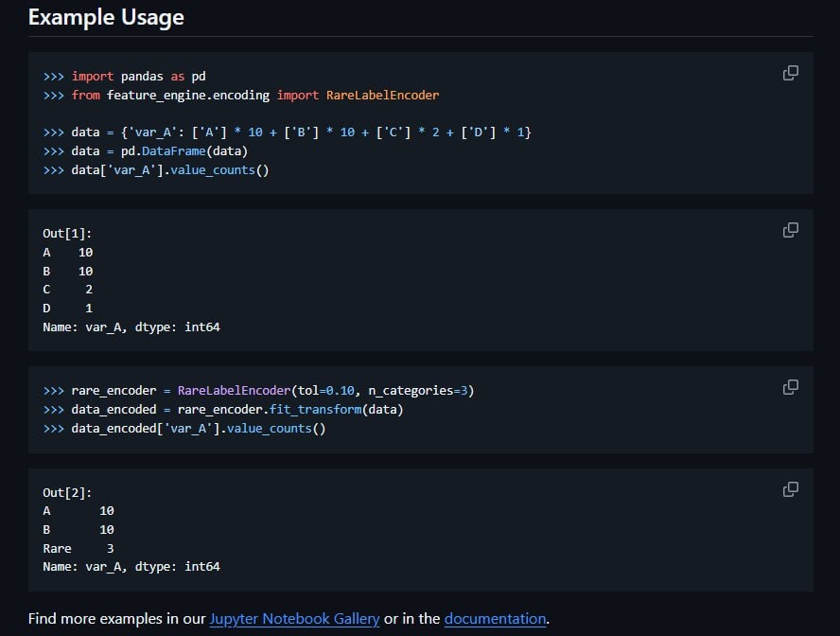Copy the pandas import code block
Screen dimensions: 840x636
coord(791,73)
